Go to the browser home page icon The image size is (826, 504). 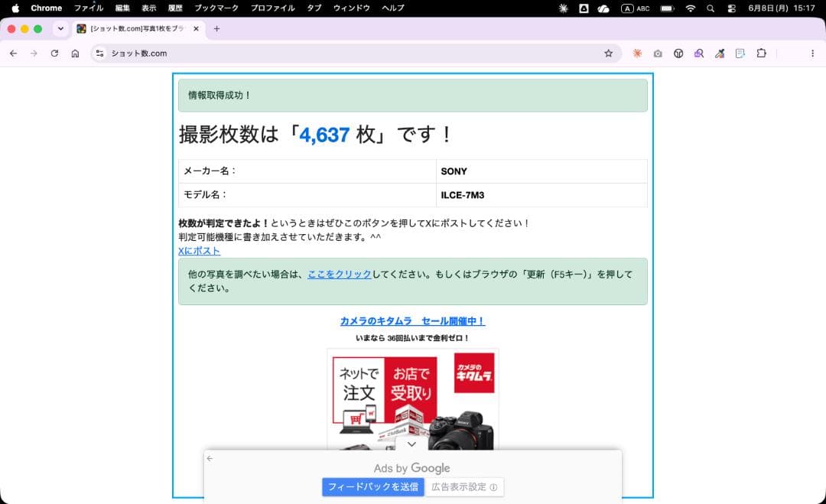point(75,54)
